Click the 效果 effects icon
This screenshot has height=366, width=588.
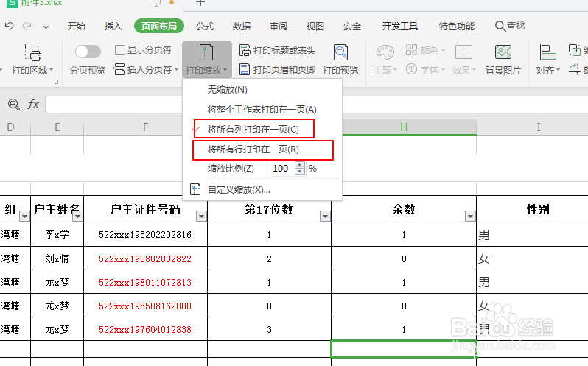point(463,52)
